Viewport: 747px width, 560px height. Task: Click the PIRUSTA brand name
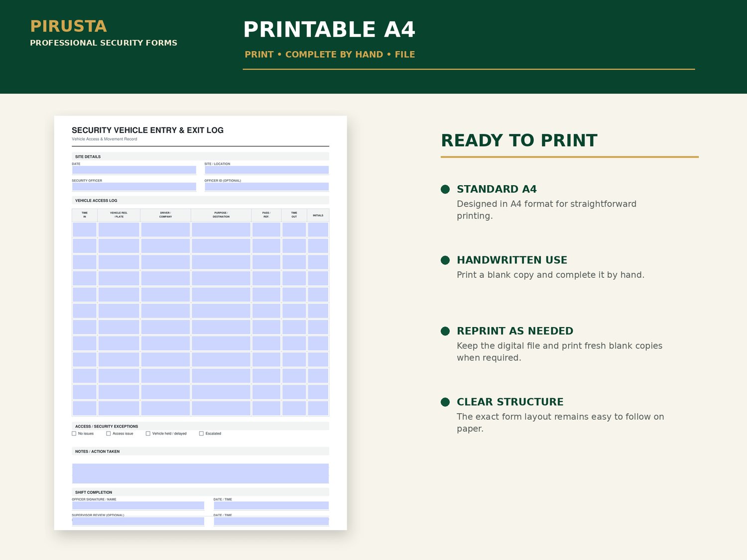click(68, 26)
